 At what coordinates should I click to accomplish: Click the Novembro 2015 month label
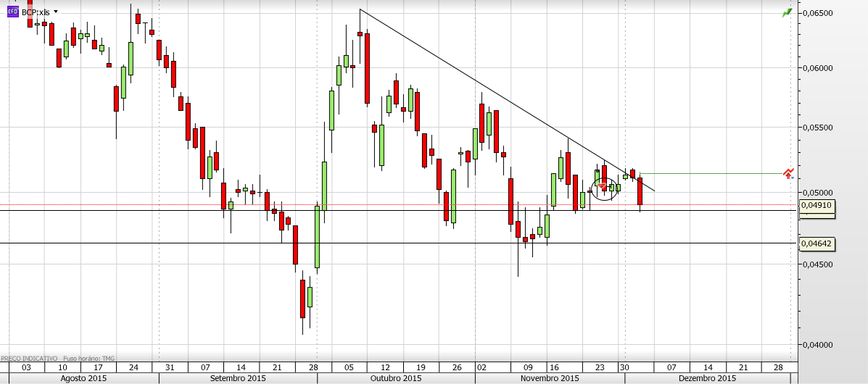coord(550,378)
